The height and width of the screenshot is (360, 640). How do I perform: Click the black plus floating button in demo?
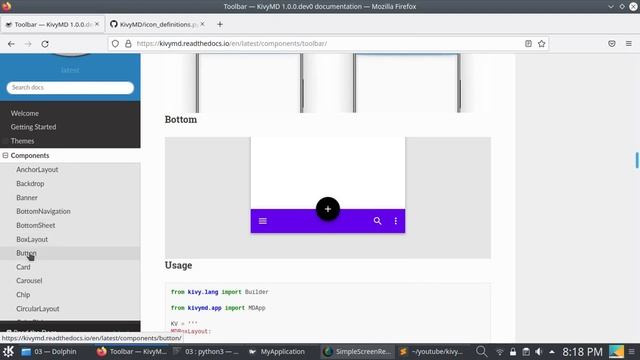(328, 209)
